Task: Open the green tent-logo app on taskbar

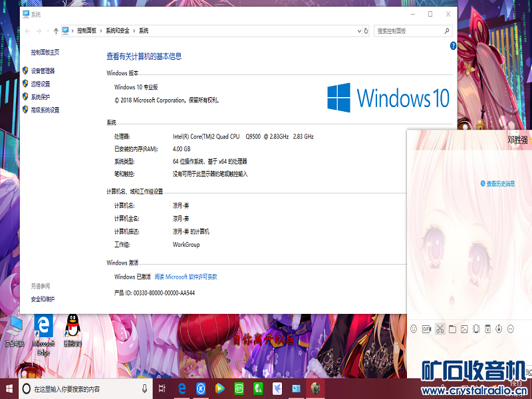Action: [258, 389]
